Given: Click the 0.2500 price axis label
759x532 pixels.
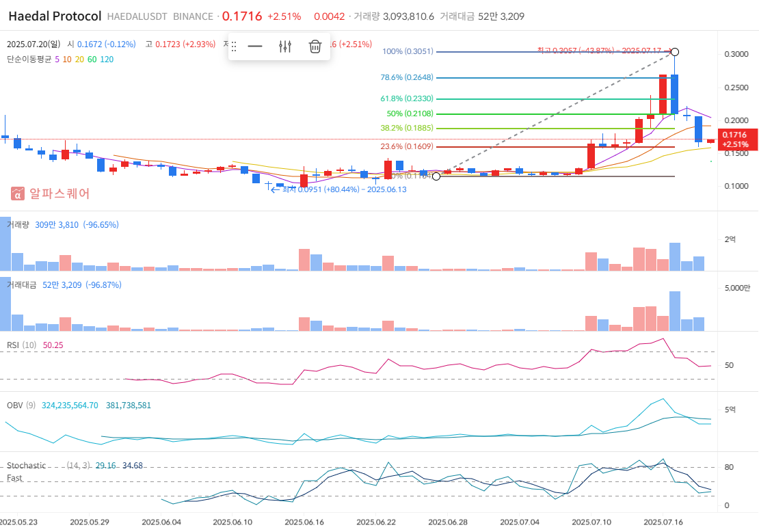Looking at the screenshot, I should pyautogui.click(x=736, y=88).
